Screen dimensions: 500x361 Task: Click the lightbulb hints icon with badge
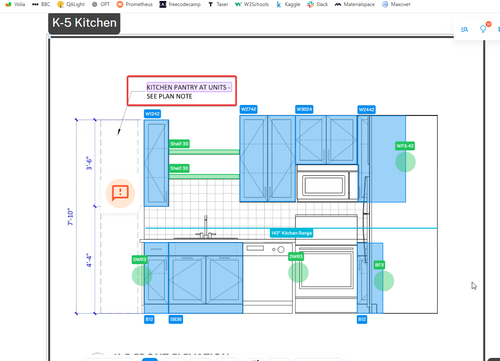point(483,29)
